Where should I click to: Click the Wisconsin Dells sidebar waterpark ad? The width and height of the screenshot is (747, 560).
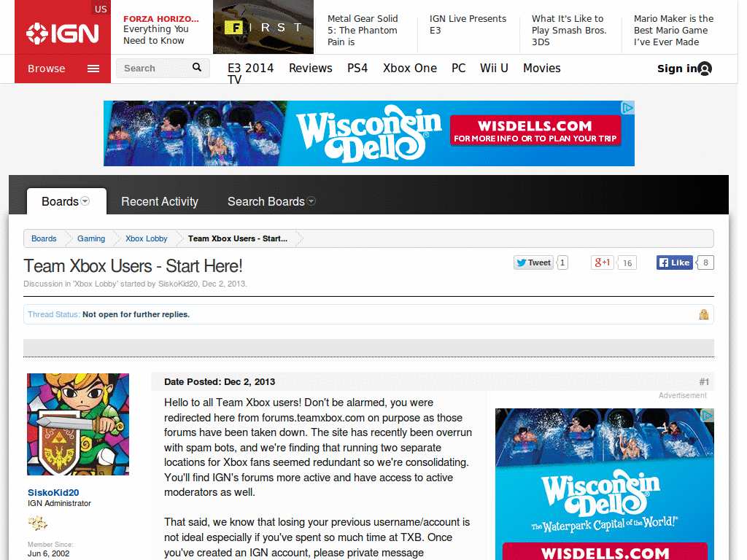point(604,484)
